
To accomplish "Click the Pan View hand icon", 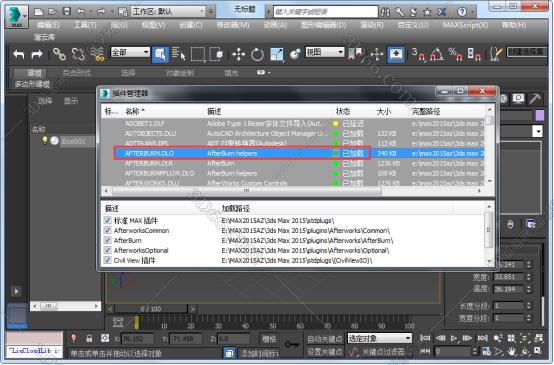I will [512, 351].
